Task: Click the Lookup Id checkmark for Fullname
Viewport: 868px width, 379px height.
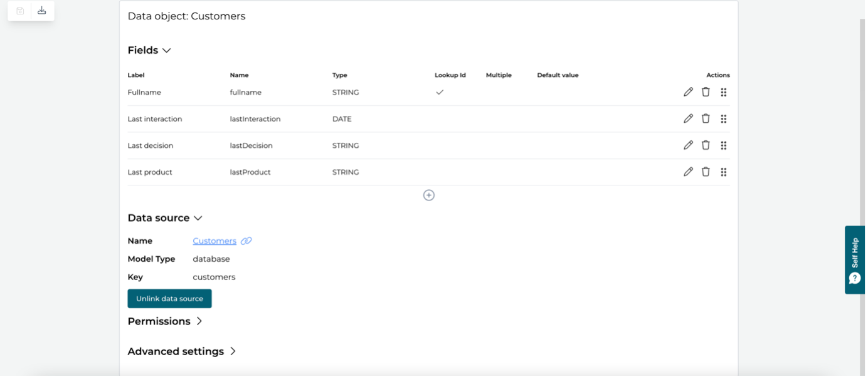Action: click(440, 91)
